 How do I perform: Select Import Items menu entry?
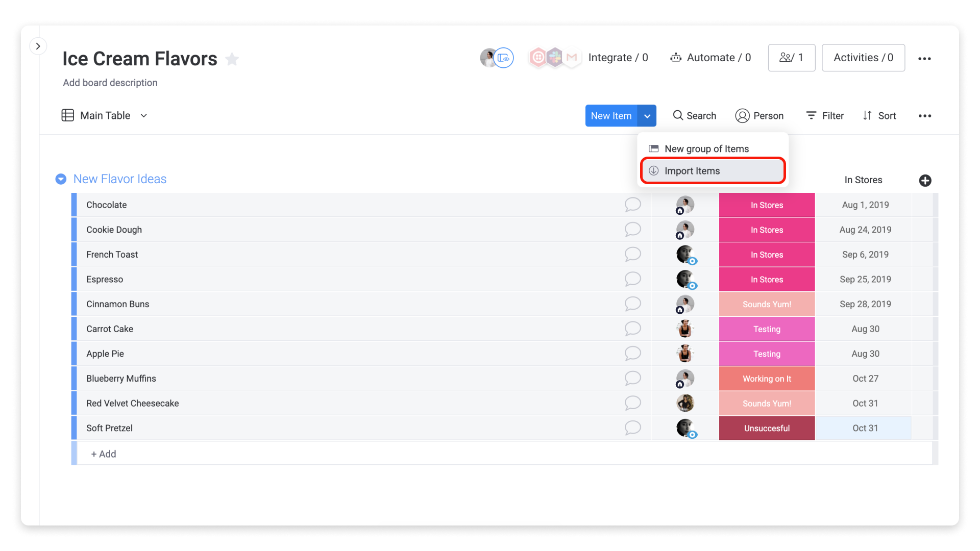pos(713,171)
